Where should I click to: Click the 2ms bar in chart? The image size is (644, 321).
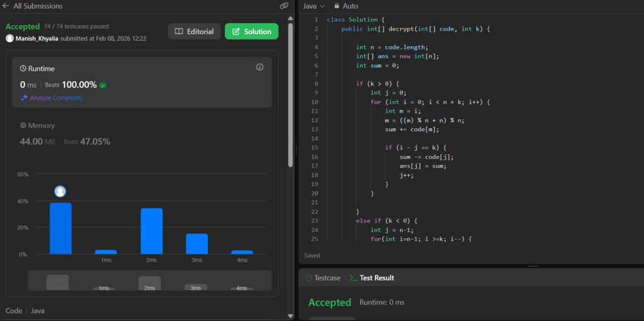click(x=151, y=231)
